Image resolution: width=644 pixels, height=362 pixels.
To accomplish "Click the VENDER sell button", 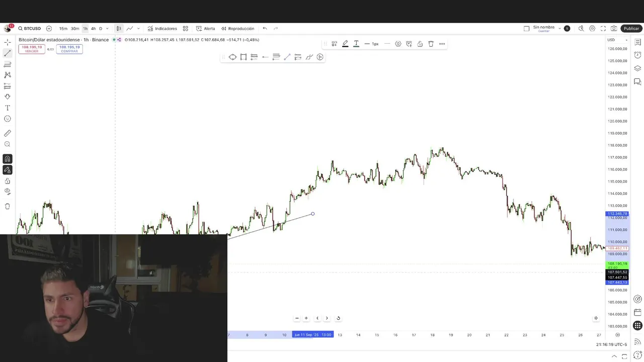I will [32, 49].
